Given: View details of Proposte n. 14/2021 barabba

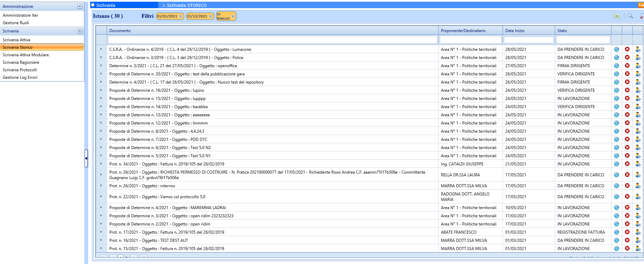Looking at the screenshot, I should [617, 106].
